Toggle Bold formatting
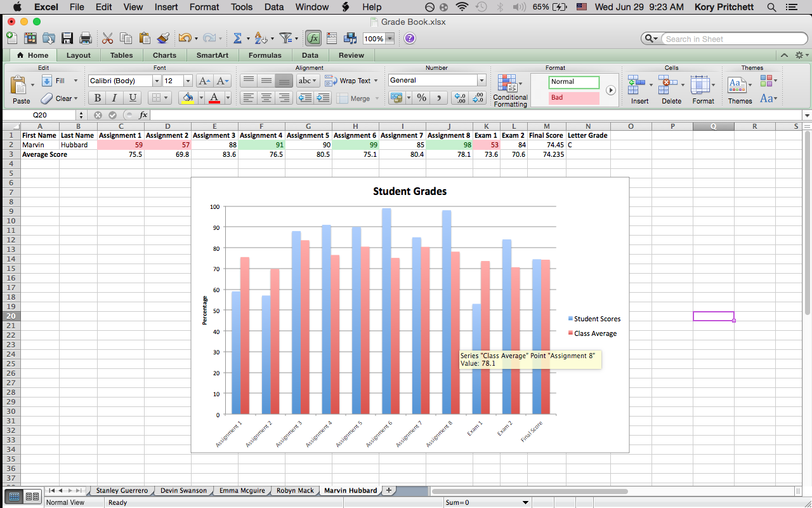 [97, 98]
